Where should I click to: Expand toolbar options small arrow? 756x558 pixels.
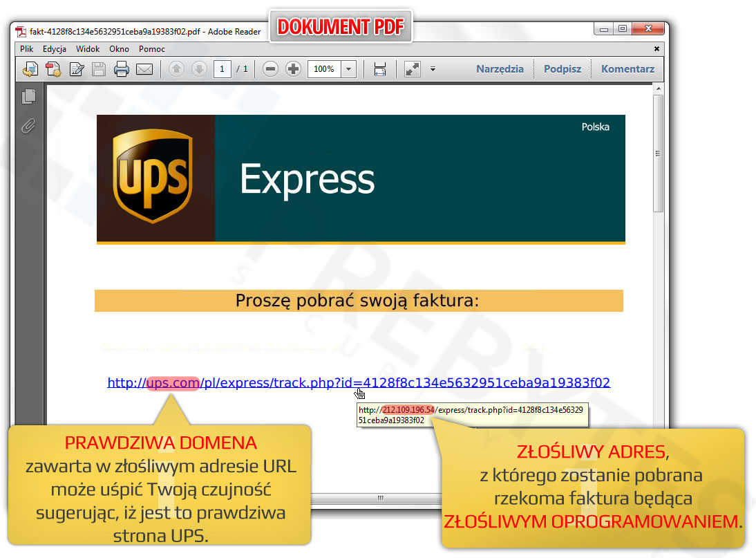(x=433, y=69)
